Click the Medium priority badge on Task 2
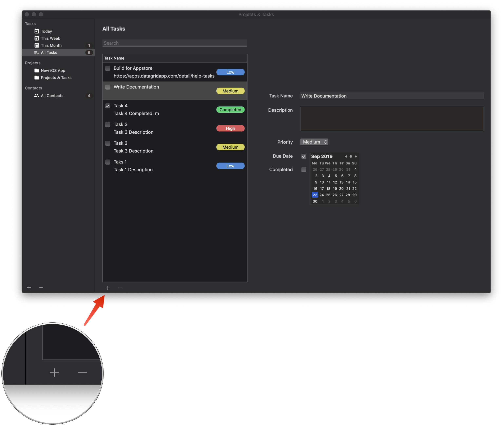Viewport: 504px width, 426px height. click(x=230, y=147)
